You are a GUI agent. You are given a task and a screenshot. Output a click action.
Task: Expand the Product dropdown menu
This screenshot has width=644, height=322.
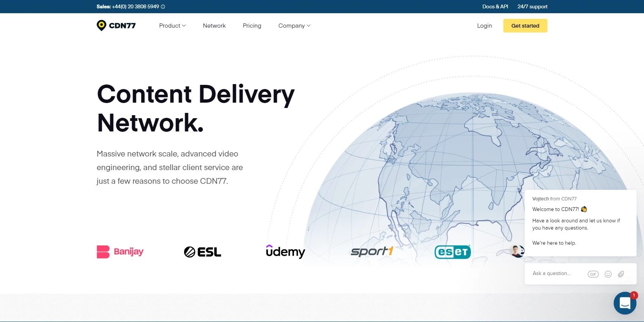coord(172,25)
